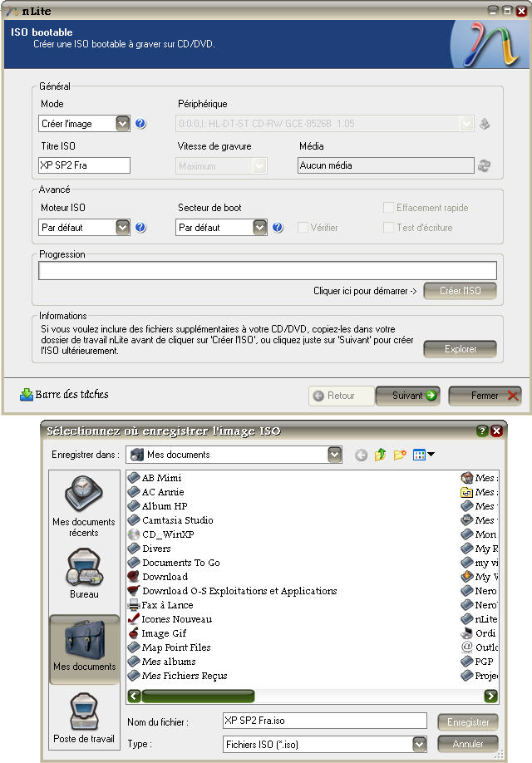Select Mes documents in the places sidebar
The width and height of the screenshot is (532, 763).
84,650
